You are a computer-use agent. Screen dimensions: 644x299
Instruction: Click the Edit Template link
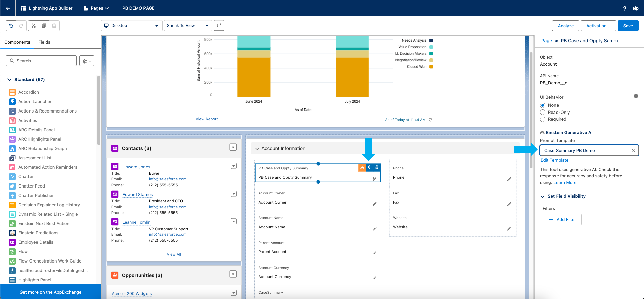(x=554, y=160)
